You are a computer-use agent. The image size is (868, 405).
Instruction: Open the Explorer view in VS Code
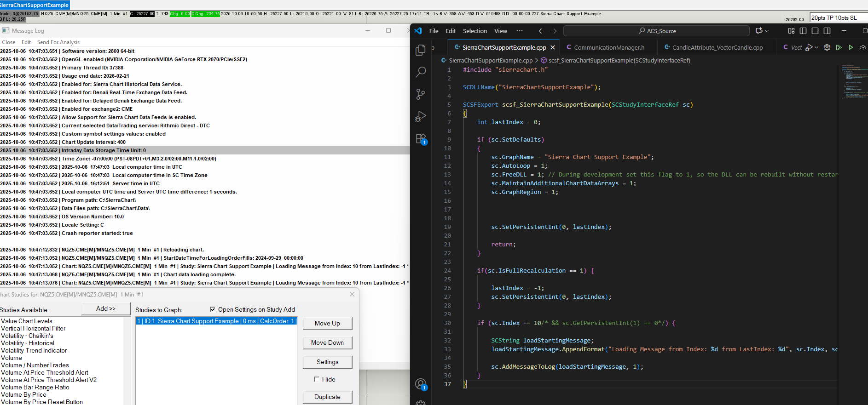[x=420, y=50]
